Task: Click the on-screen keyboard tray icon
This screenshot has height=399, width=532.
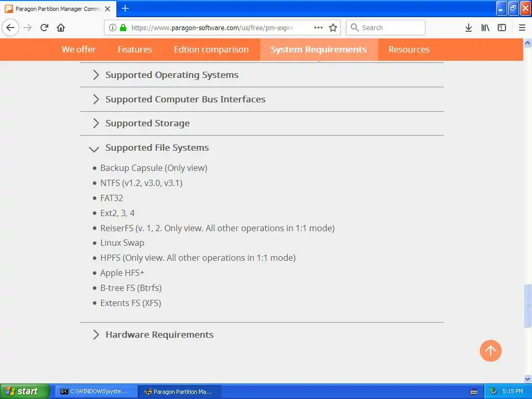Action: 474,392
